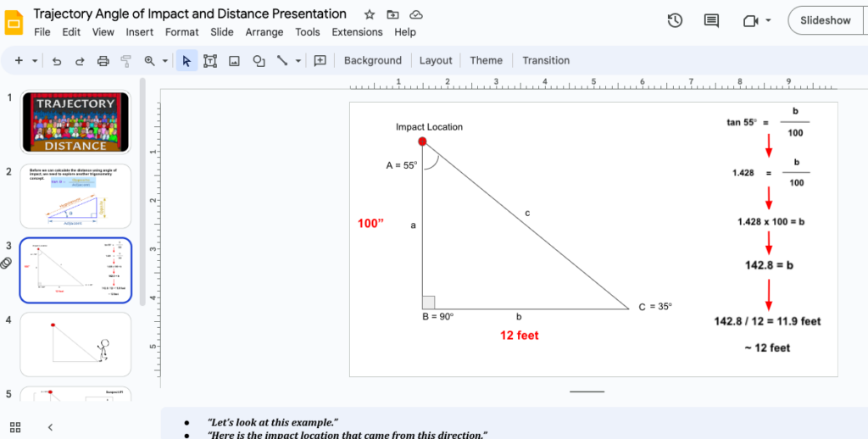Expand the new slide layout dropdown

click(x=35, y=61)
